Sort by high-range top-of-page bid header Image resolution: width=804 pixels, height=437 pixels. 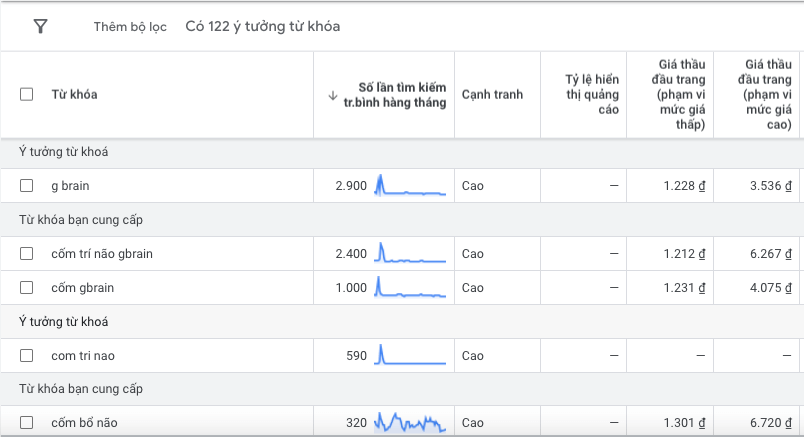[765, 94]
